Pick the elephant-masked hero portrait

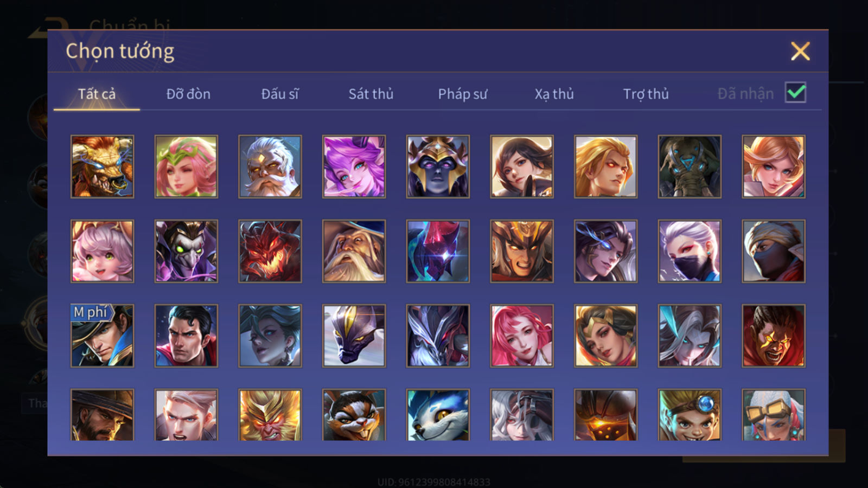tap(690, 166)
